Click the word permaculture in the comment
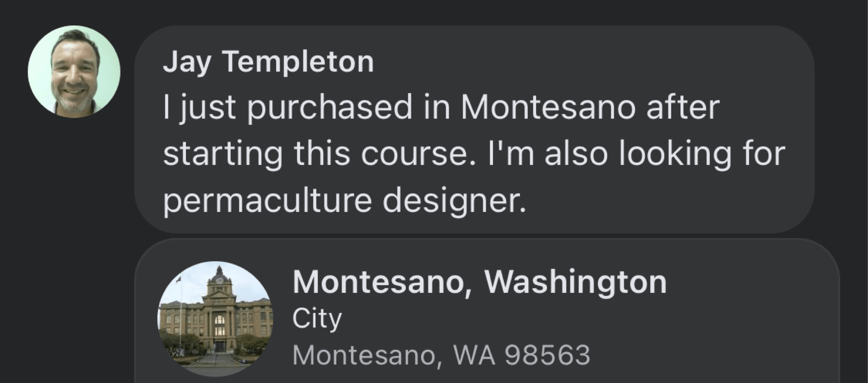This screenshot has width=868, height=383. point(267,201)
